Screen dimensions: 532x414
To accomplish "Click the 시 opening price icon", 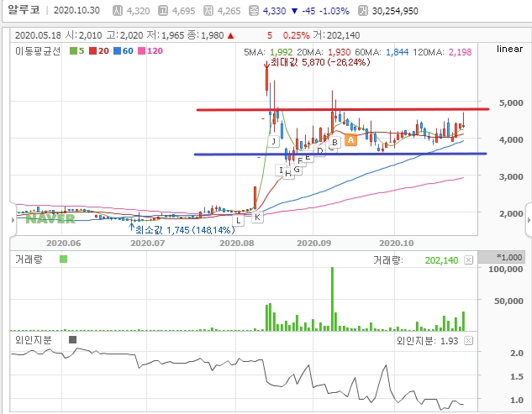I will [118, 11].
